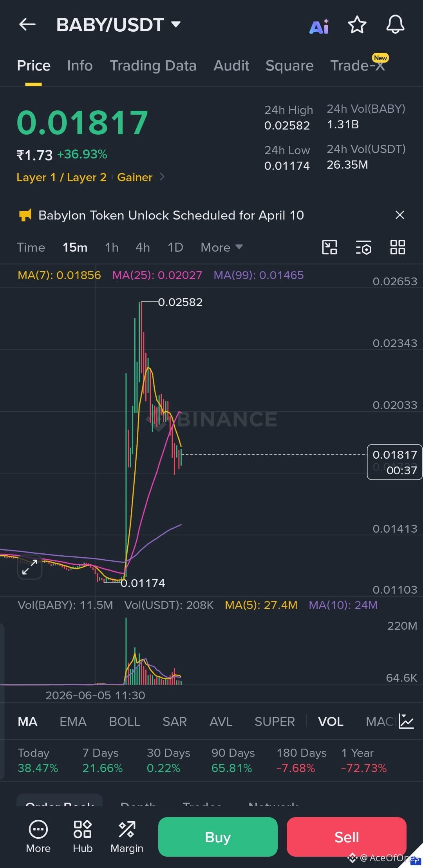The height and width of the screenshot is (868, 423).
Task: Add BABY/USDT to favorites star
Action: coord(357,25)
